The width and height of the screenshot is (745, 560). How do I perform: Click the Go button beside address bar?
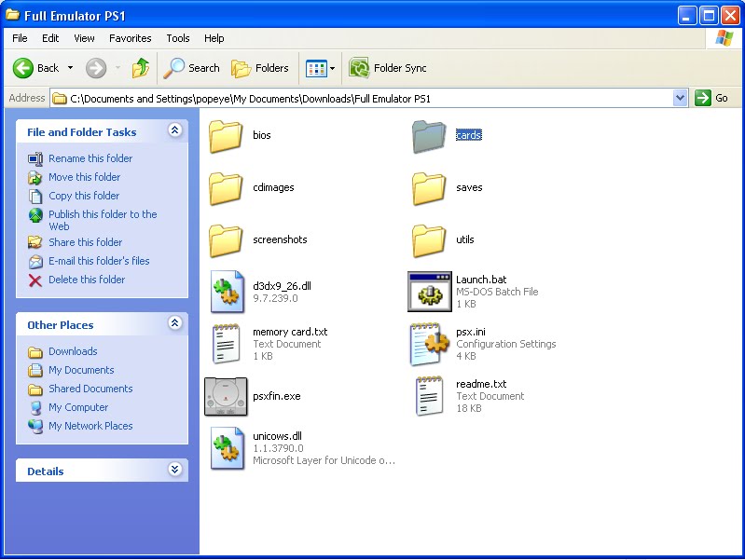pyautogui.click(x=711, y=99)
